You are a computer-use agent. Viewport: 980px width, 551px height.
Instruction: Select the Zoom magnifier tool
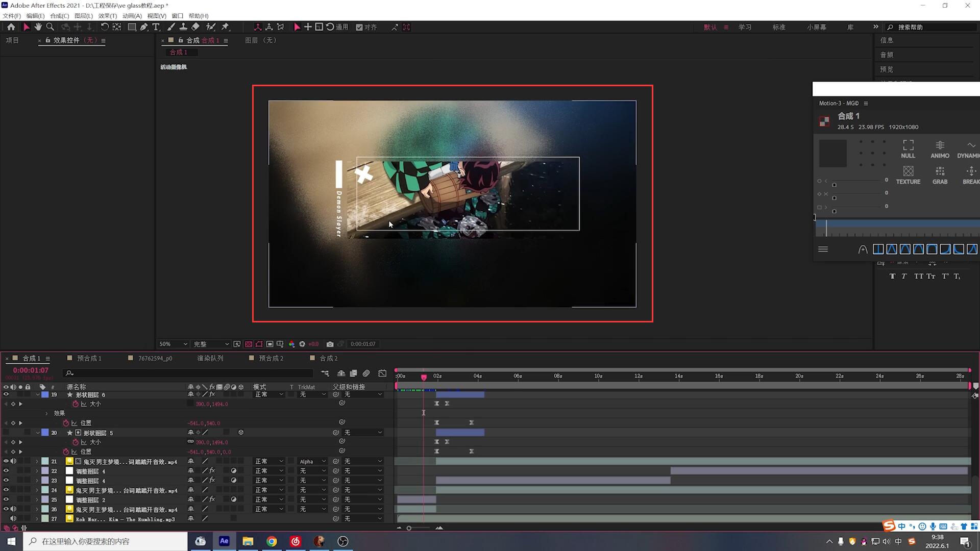click(50, 27)
